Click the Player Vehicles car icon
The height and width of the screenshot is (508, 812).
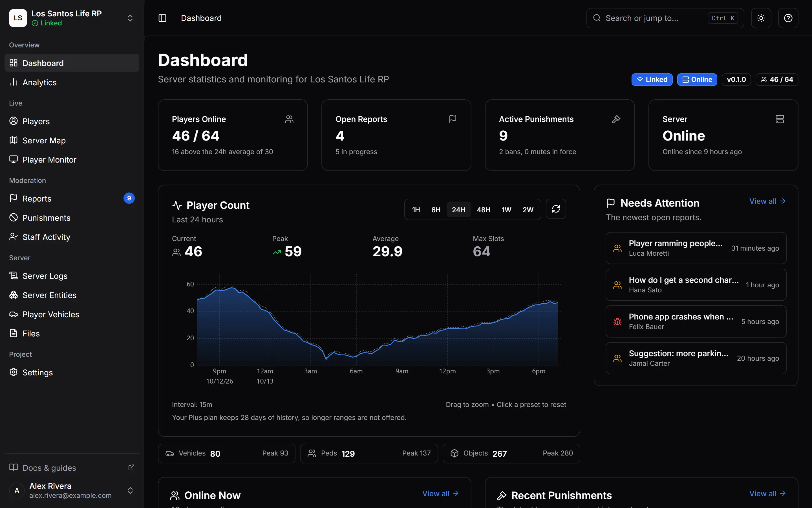point(14,314)
